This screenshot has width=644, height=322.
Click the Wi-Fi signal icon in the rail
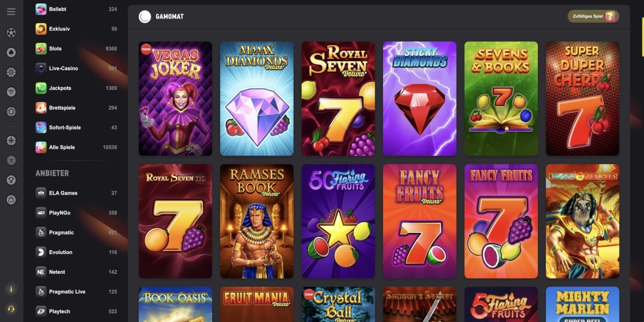click(11, 92)
